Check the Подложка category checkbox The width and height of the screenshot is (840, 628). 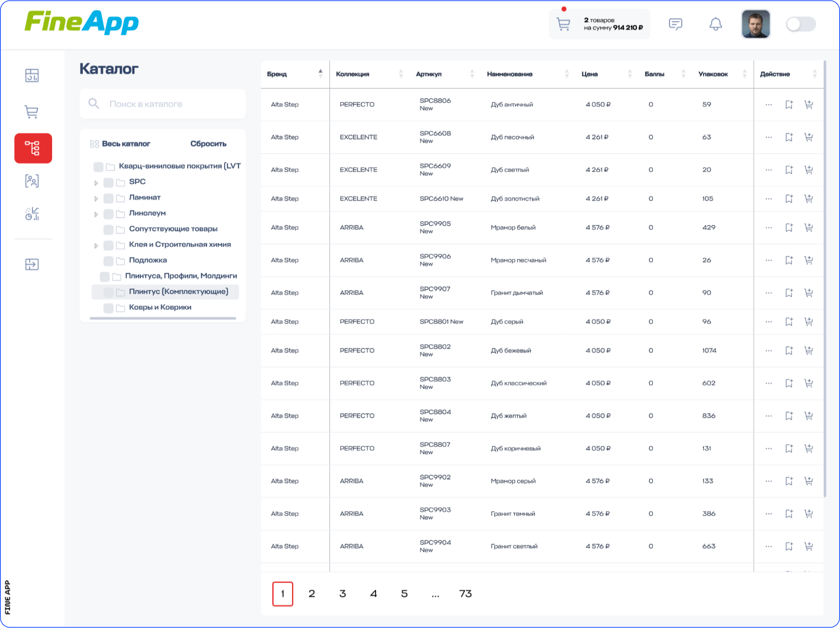pos(108,261)
